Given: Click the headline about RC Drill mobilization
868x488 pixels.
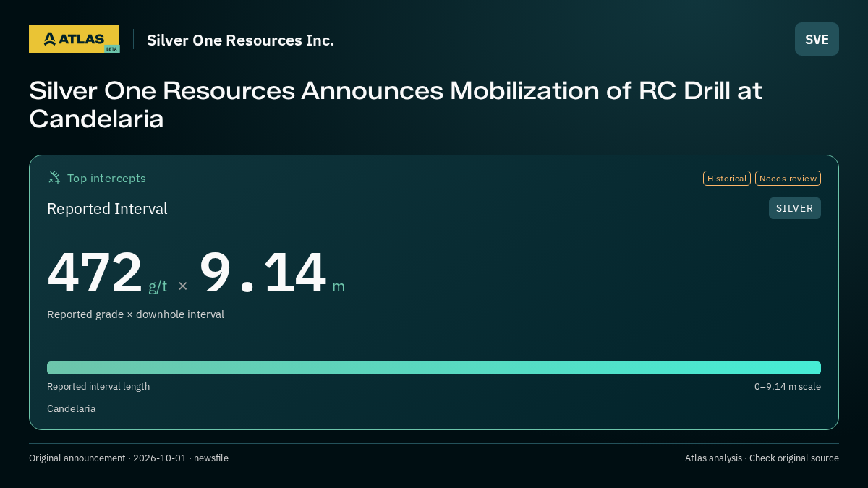Looking at the screenshot, I should pyautogui.click(x=396, y=105).
